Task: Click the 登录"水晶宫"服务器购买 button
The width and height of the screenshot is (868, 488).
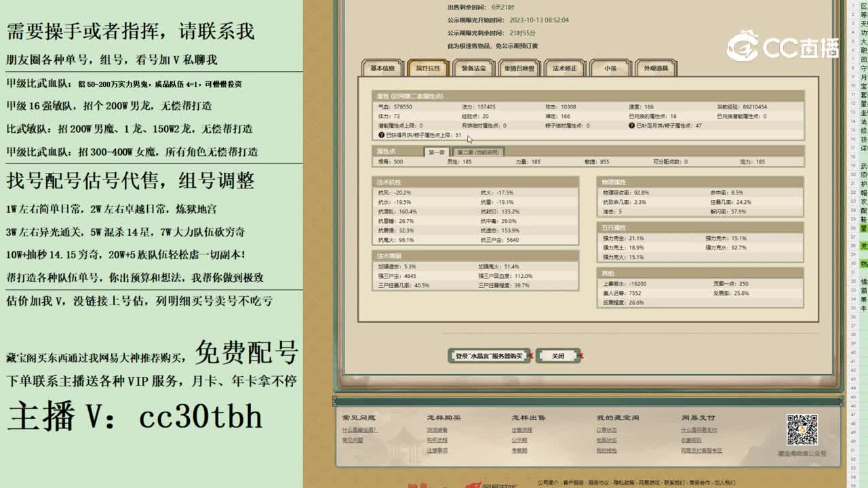Action: click(x=489, y=356)
